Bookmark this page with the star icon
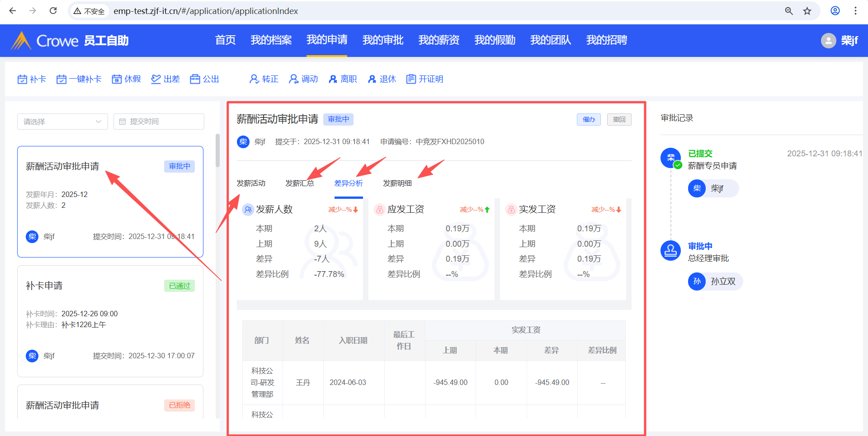This screenshot has height=436, width=868. tap(807, 11)
